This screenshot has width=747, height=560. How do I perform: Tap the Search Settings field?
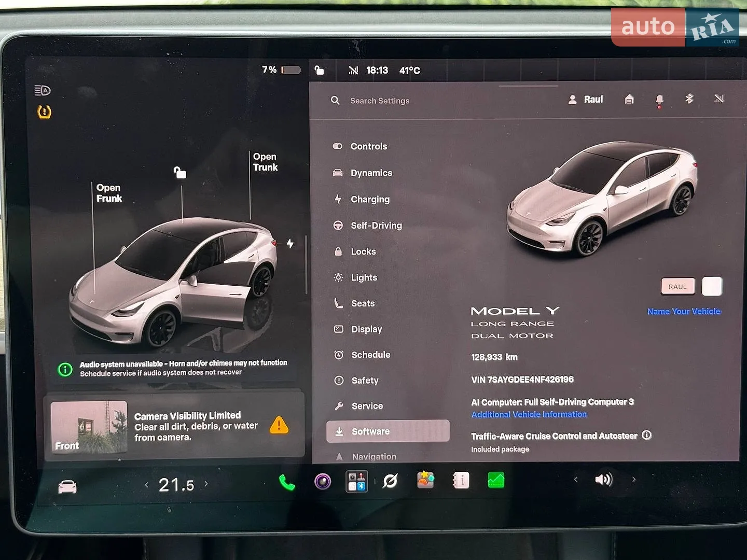pyautogui.click(x=380, y=101)
